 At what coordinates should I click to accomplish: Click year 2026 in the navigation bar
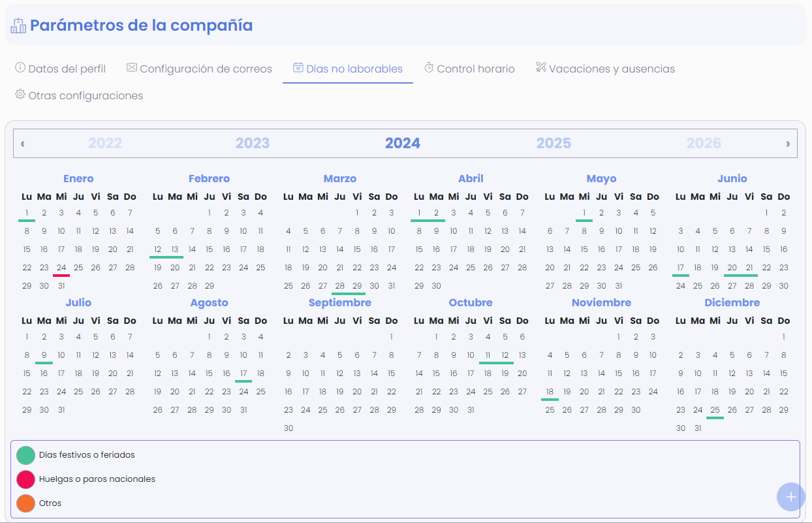tap(704, 143)
